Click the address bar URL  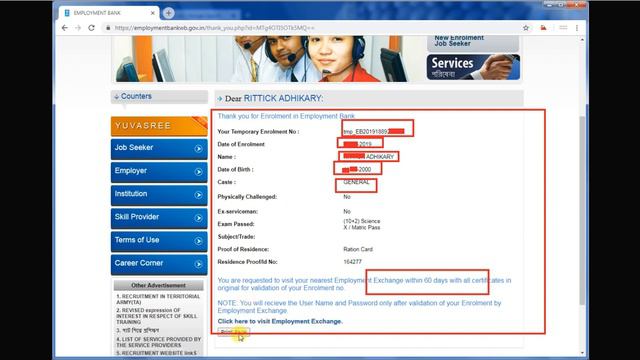point(215,28)
